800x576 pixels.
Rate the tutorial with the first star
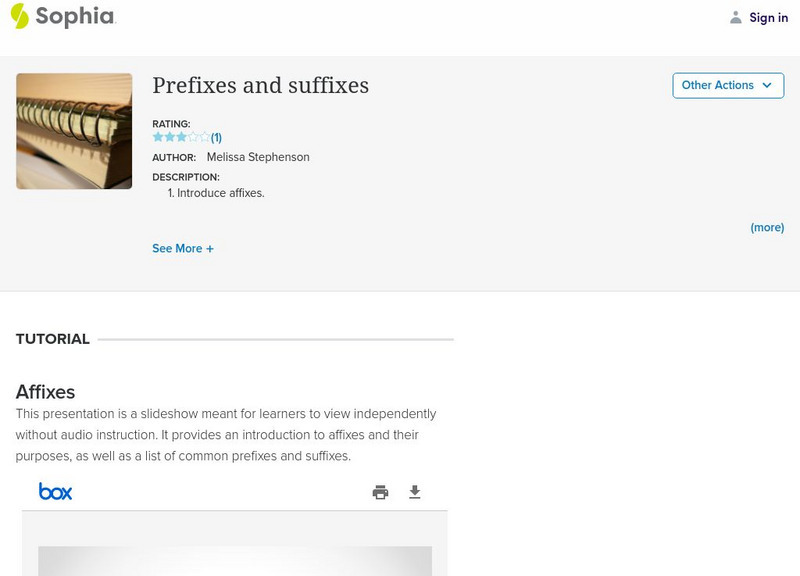(158, 137)
